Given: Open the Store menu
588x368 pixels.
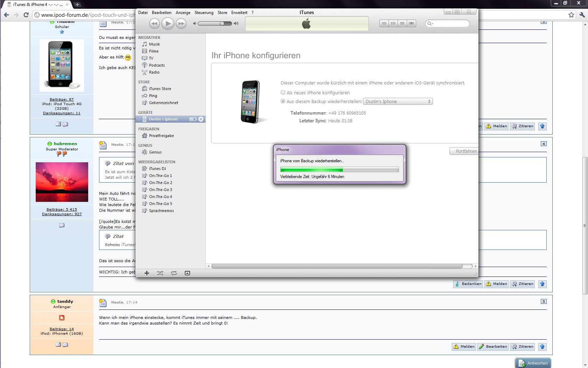Looking at the screenshot, I should click(x=222, y=12).
